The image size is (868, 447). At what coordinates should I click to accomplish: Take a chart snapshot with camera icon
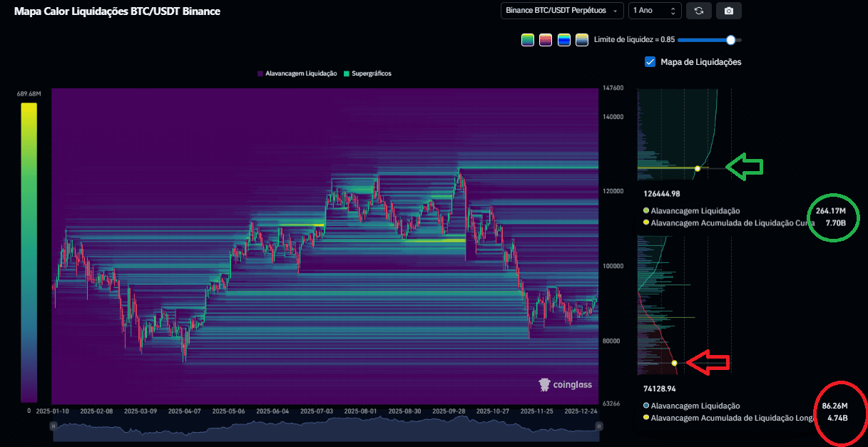click(x=728, y=11)
